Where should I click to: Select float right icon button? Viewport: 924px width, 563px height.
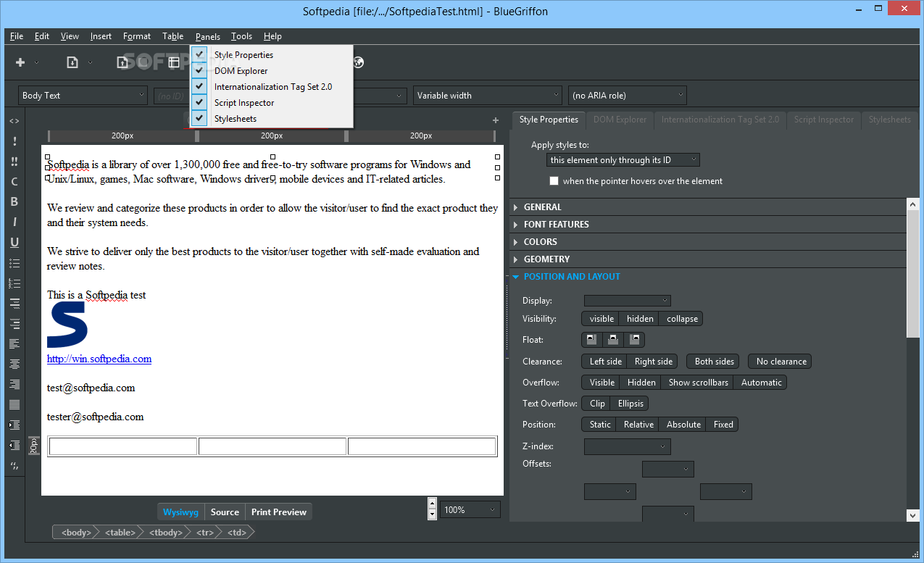click(x=634, y=339)
